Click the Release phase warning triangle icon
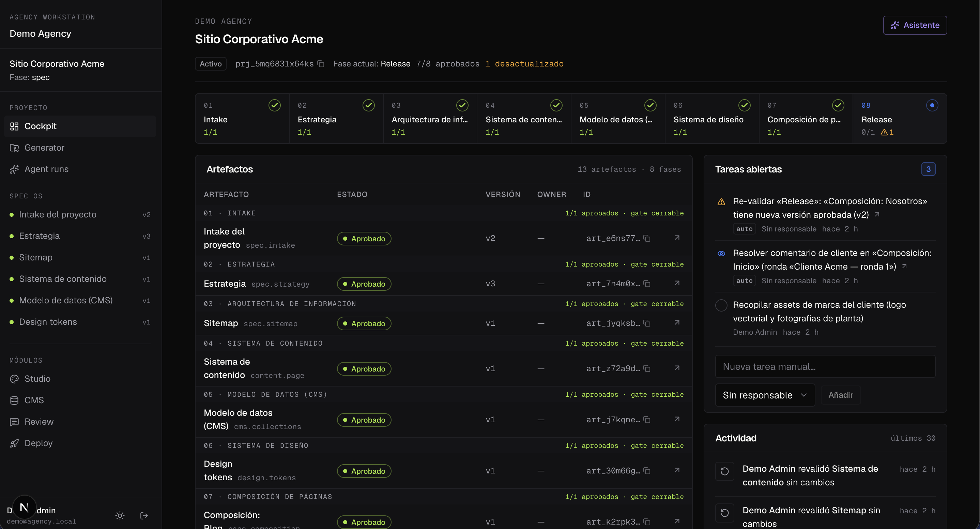 884,132
